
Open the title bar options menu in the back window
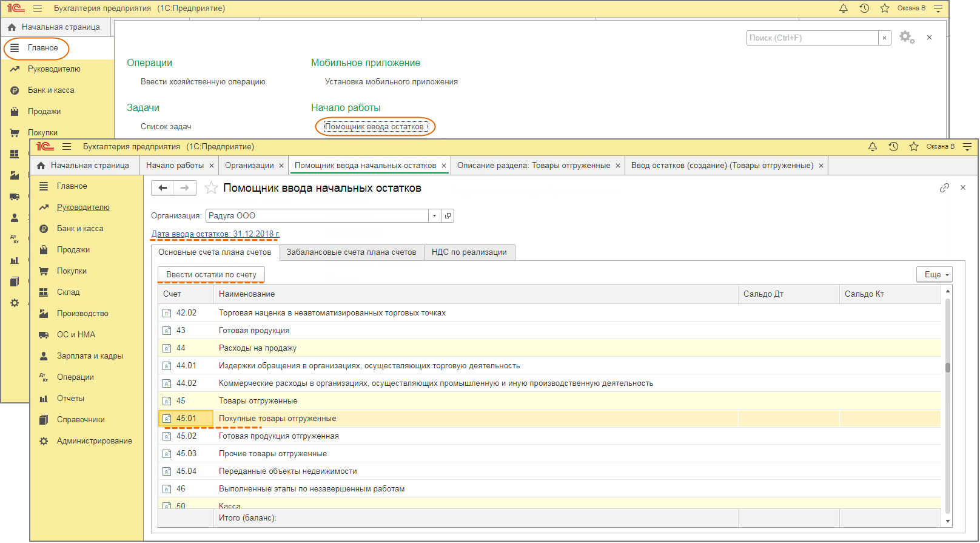coord(938,8)
